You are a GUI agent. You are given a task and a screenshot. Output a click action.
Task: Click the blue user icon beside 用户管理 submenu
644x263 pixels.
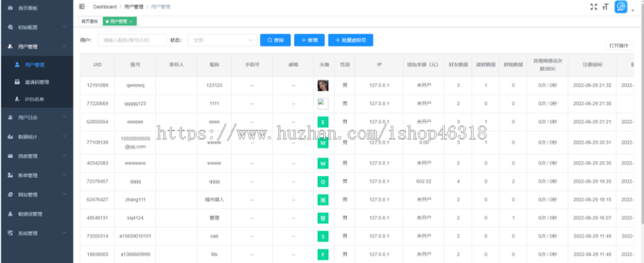point(17,64)
